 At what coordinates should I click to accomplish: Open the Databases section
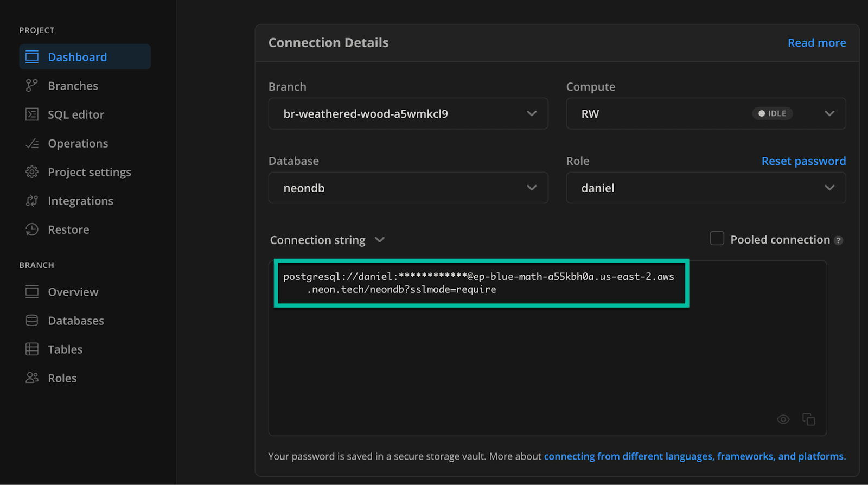click(x=76, y=321)
